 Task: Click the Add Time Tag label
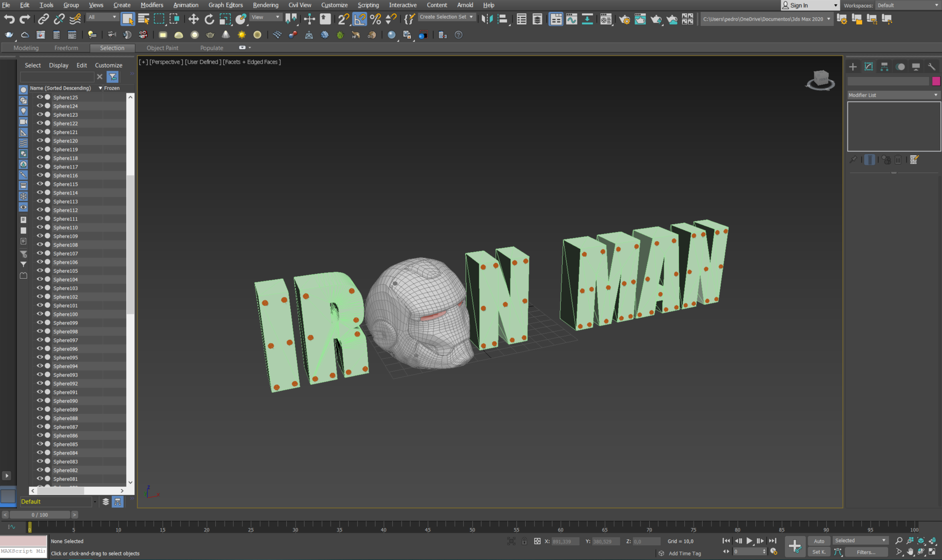685,553
